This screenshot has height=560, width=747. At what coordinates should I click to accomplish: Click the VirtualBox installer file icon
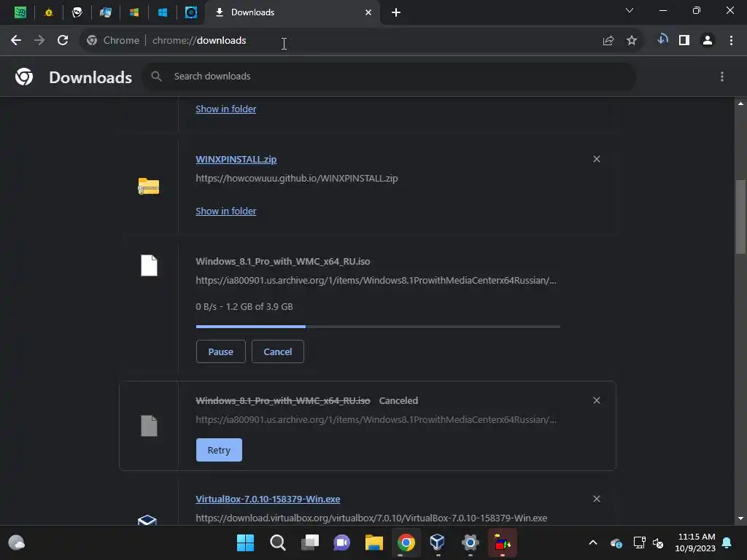point(147,519)
